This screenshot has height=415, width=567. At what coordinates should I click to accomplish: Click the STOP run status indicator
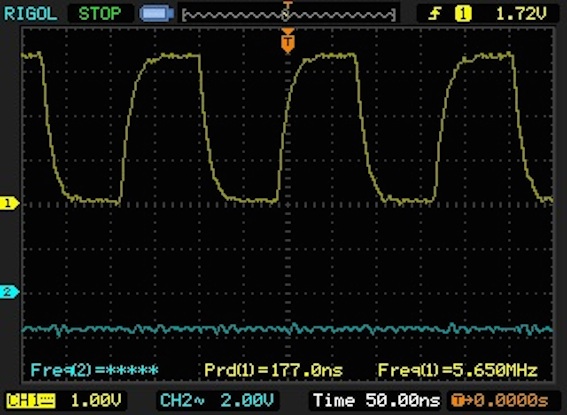(100, 14)
